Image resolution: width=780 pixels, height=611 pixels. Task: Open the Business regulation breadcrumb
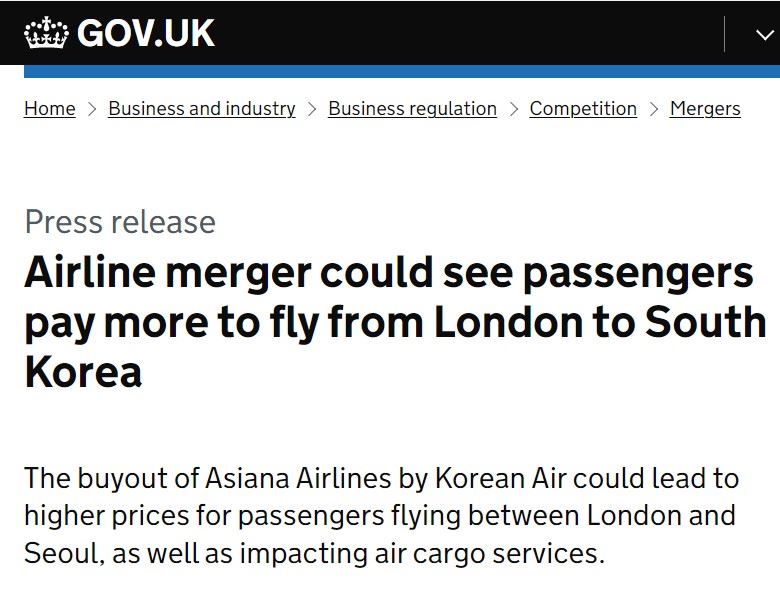[x=412, y=108]
